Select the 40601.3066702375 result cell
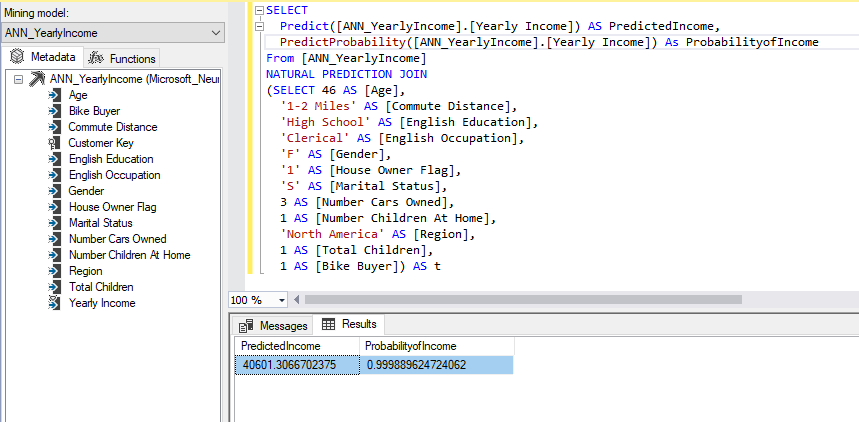The width and height of the screenshot is (859, 422). click(297, 365)
